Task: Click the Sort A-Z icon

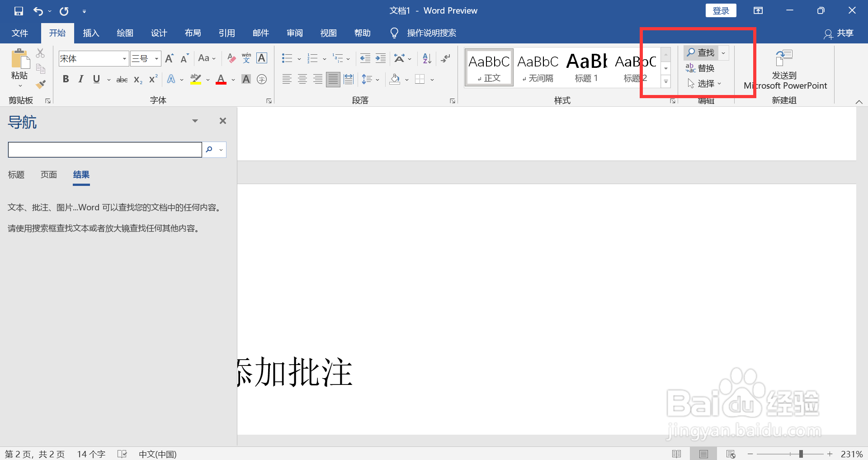Action: 427,58
